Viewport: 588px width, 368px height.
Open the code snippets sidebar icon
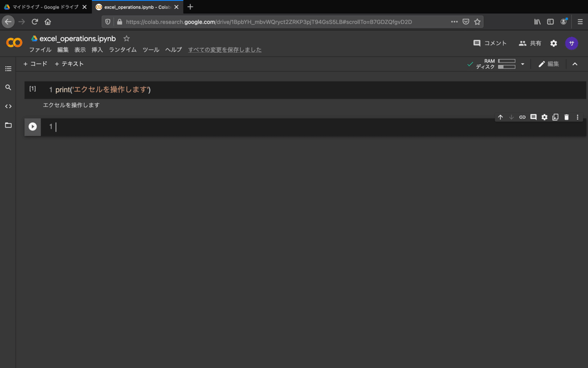(x=8, y=106)
